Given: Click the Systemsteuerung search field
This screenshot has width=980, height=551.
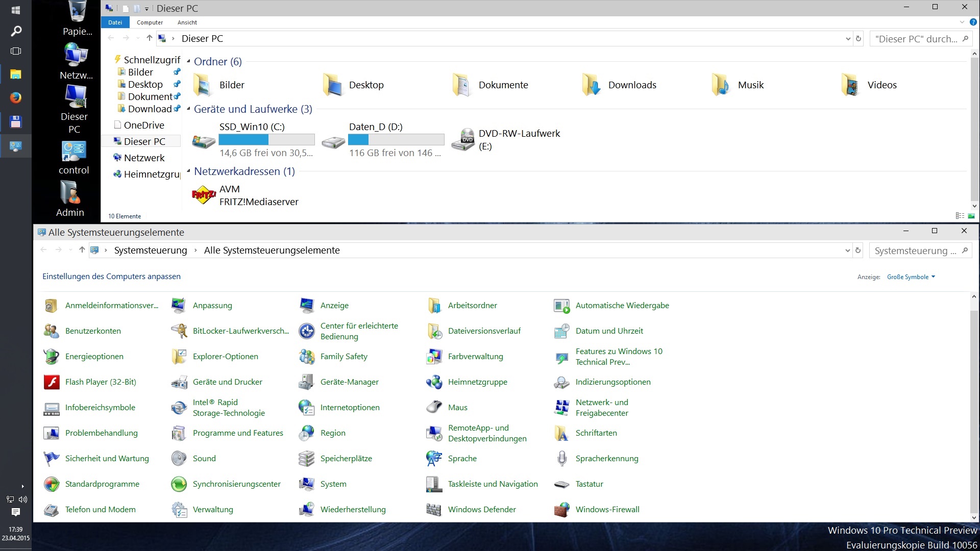Looking at the screenshot, I should tap(914, 251).
